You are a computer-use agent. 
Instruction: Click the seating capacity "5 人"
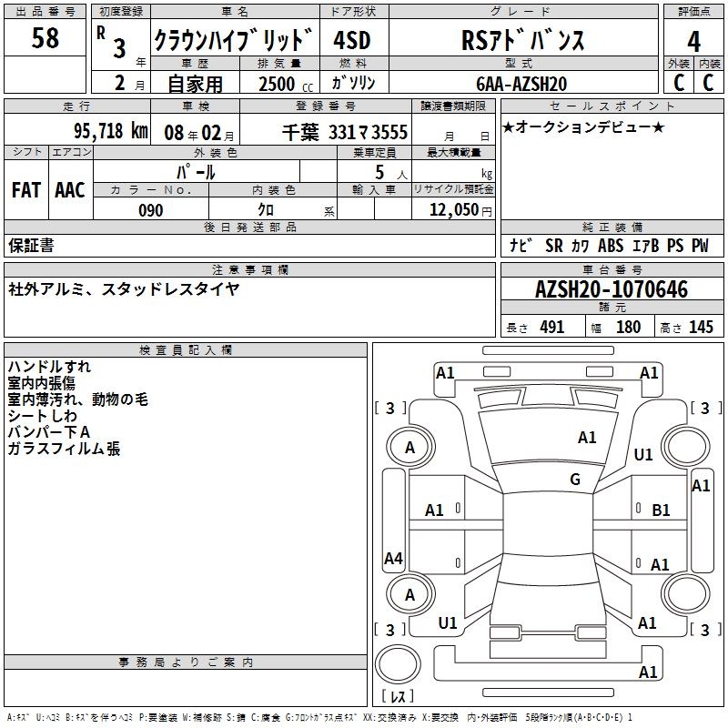tap(391, 173)
